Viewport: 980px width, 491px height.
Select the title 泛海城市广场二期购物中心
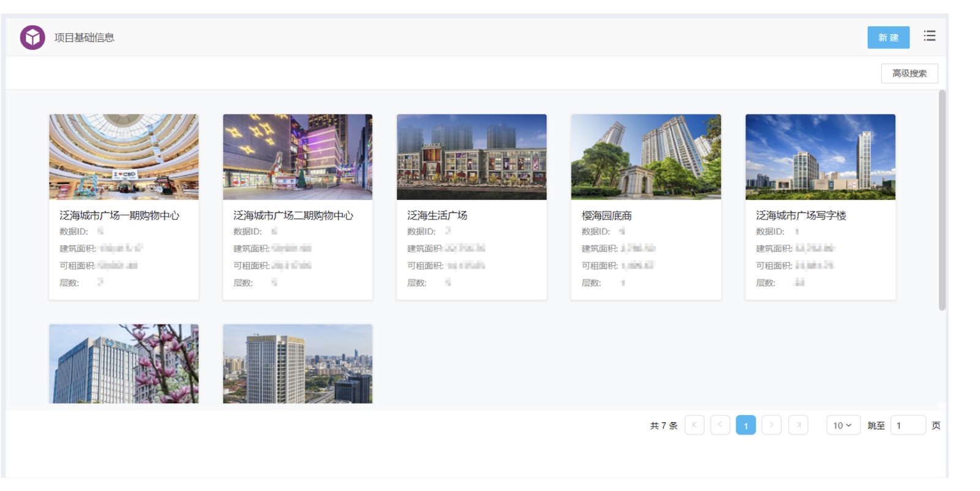[293, 216]
